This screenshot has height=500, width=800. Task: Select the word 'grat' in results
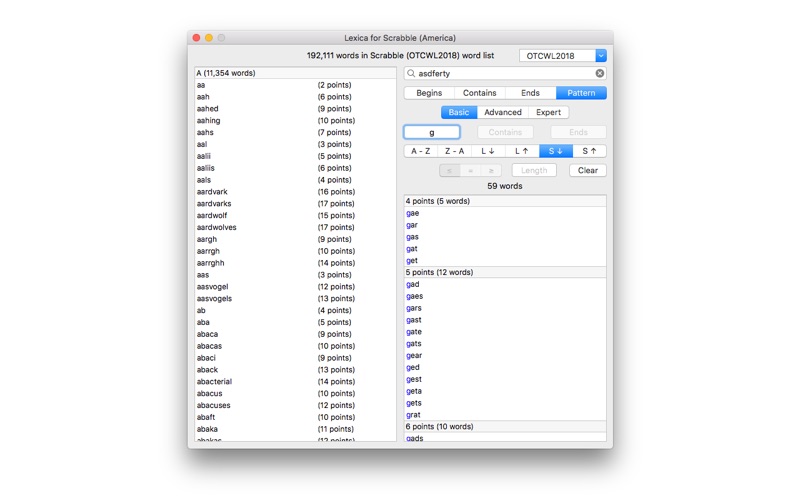pyautogui.click(x=413, y=415)
